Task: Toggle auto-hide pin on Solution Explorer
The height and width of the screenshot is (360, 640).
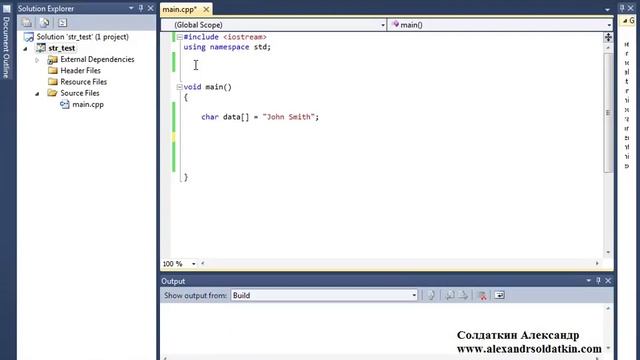Action: 141,8
